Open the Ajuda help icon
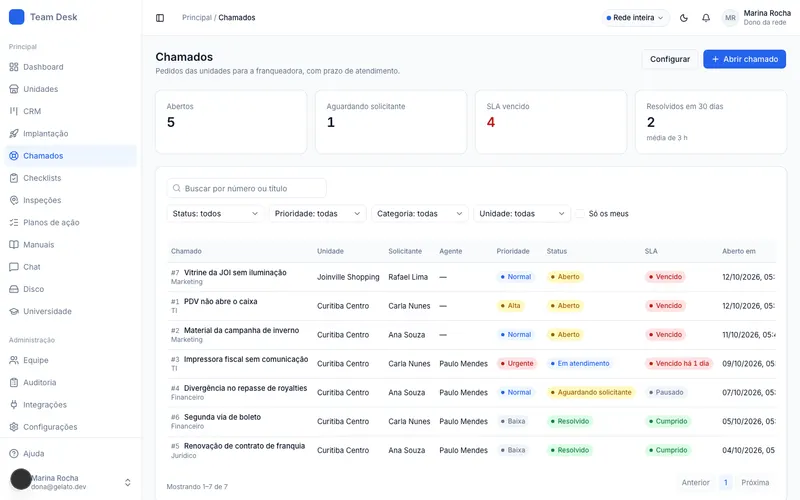800x500 pixels. pos(14,454)
